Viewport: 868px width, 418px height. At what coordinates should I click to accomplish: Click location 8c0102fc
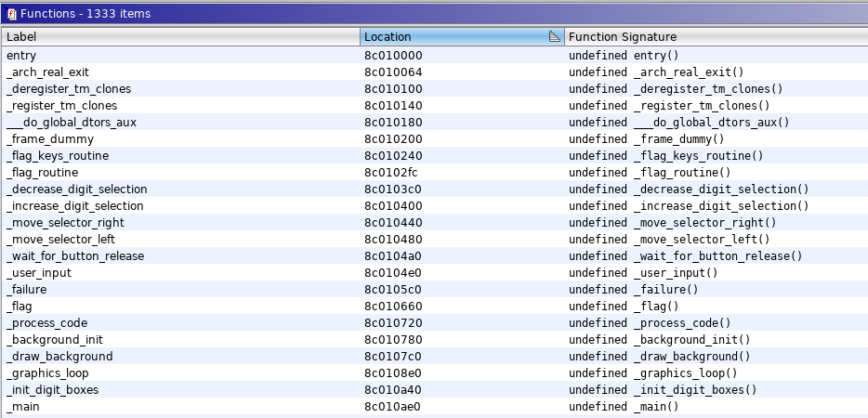[391, 172]
